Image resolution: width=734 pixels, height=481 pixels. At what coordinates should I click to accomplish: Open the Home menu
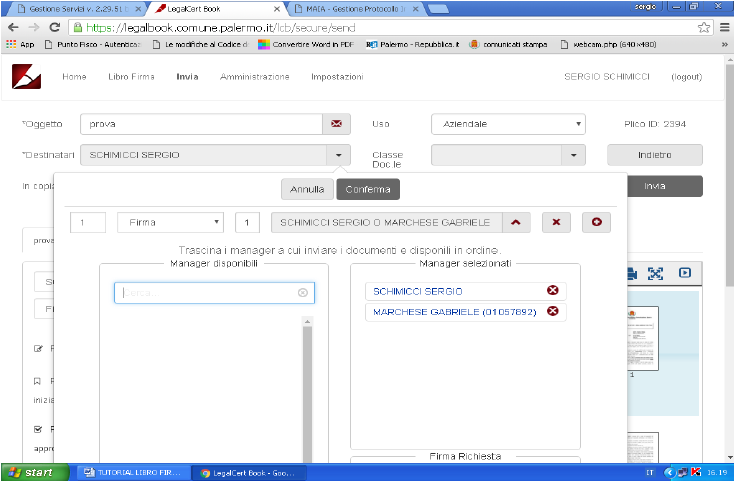pyautogui.click(x=74, y=77)
